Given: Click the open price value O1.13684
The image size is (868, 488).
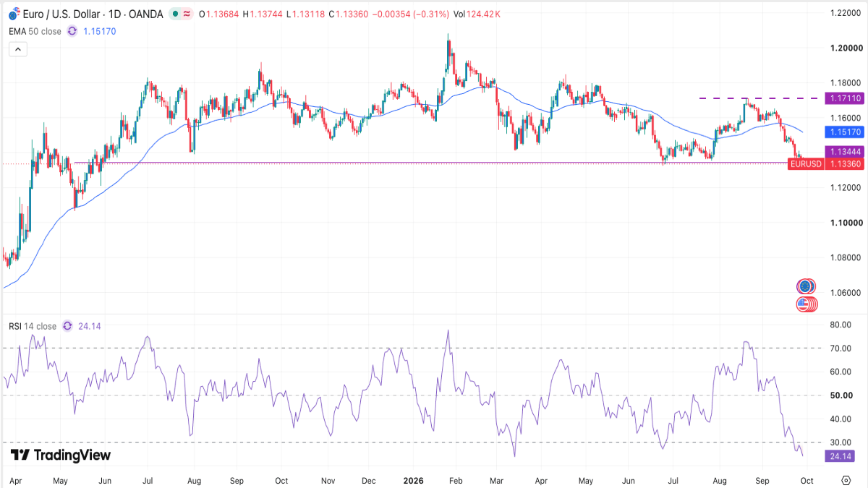Looking at the screenshot, I should click(219, 14).
